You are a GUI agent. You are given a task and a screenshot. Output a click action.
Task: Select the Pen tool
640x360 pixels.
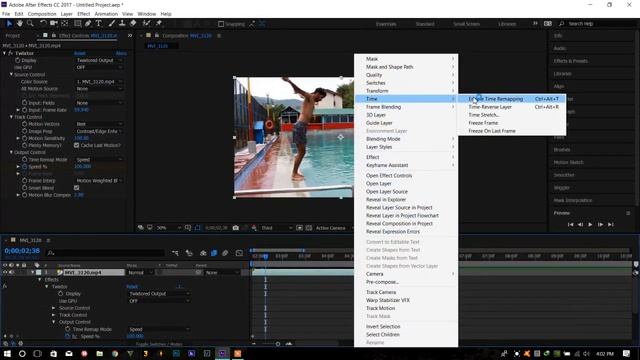click(88, 24)
